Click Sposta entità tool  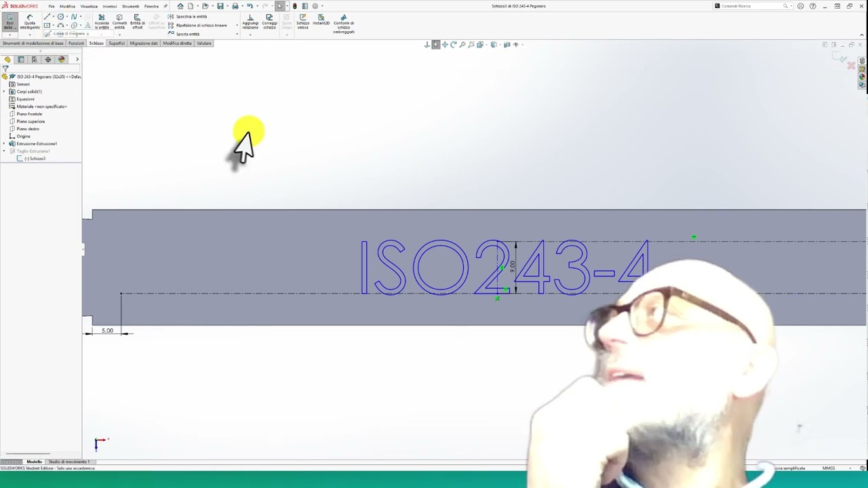(184, 34)
